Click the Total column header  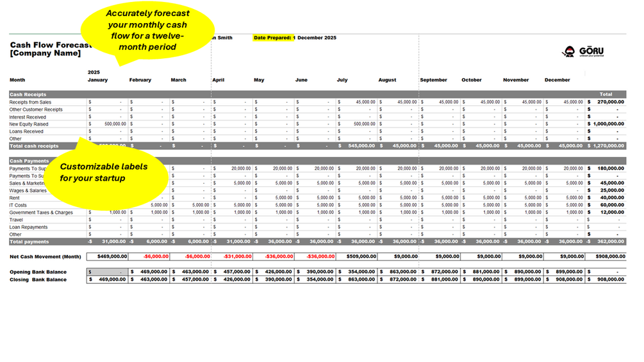[606, 94]
